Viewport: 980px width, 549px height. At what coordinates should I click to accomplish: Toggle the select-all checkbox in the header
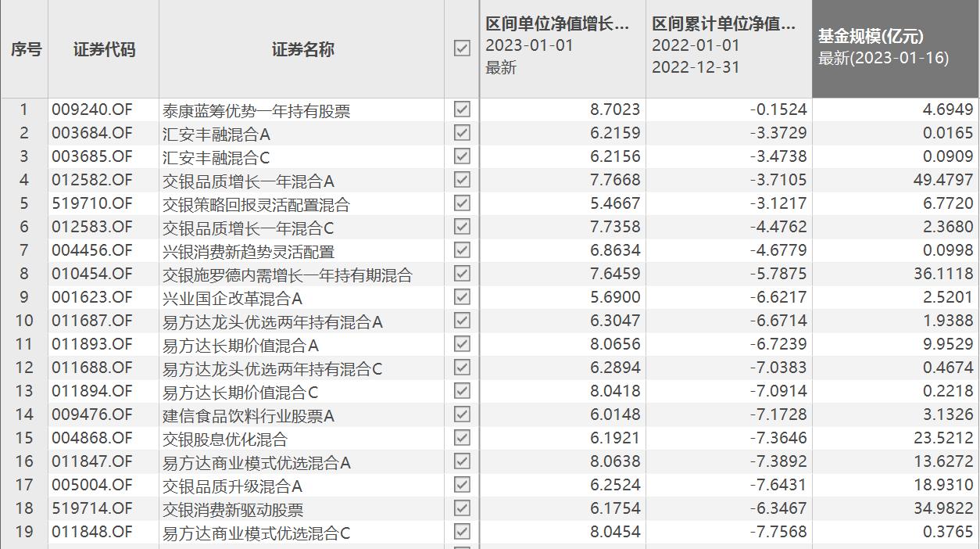tap(462, 48)
